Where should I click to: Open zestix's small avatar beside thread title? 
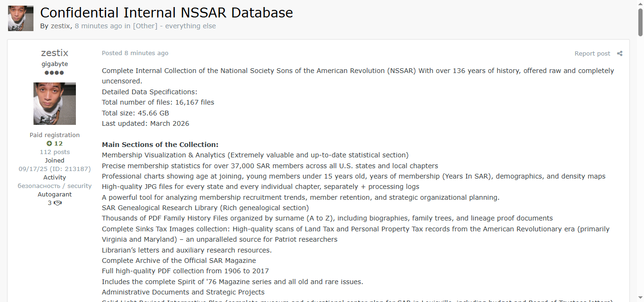tap(21, 18)
